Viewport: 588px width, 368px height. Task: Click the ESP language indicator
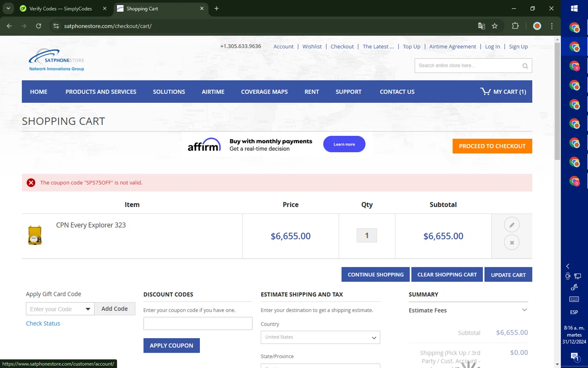pos(574,312)
